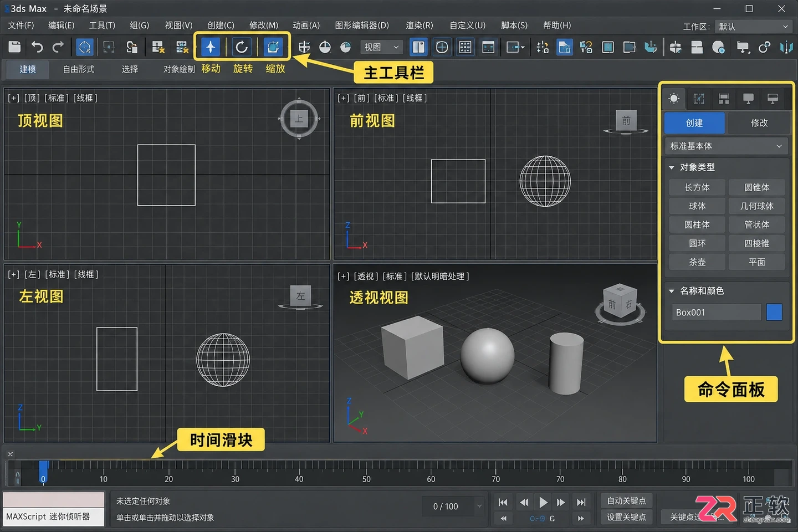
Task: Click the left viewport ViewCube 左 face
Action: (x=300, y=295)
